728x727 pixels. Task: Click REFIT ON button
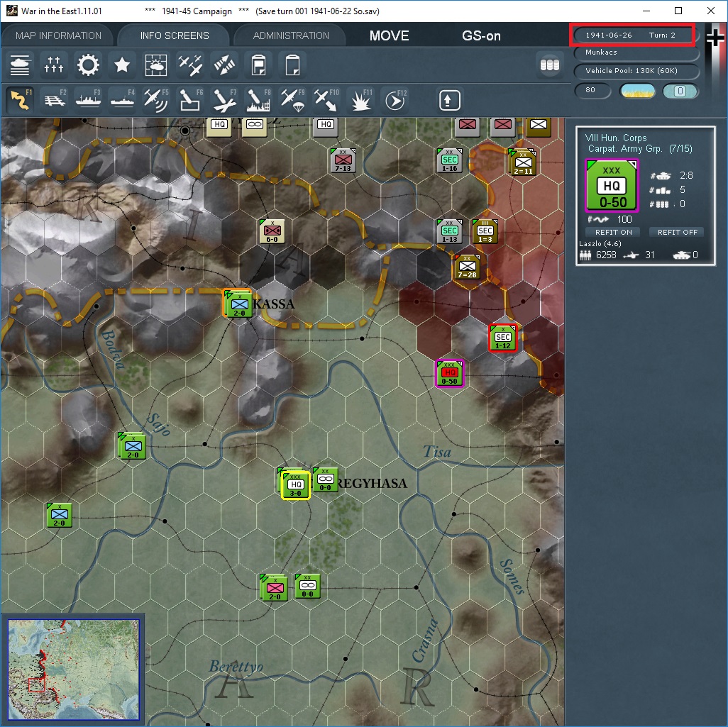[x=613, y=232]
